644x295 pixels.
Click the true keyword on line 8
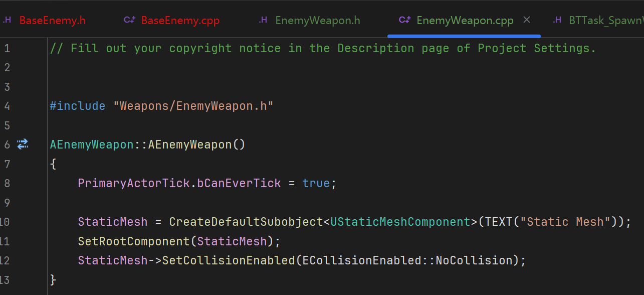[316, 183]
